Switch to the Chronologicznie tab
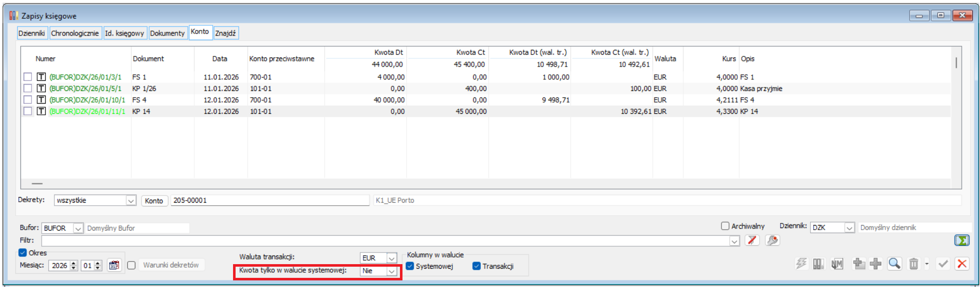The width and height of the screenshot is (980, 287). pos(75,33)
